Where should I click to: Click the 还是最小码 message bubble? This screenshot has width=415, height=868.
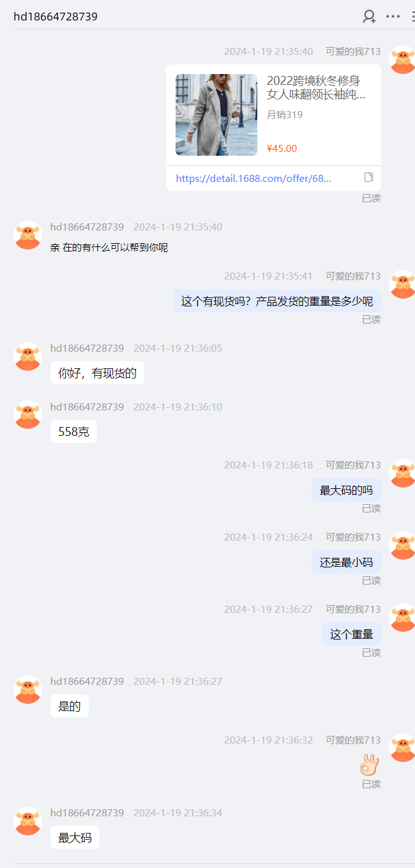coord(346,562)
